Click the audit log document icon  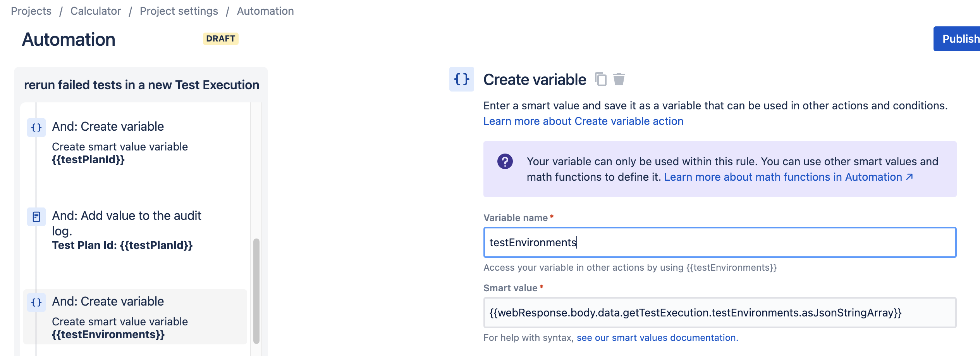[36, 217]
